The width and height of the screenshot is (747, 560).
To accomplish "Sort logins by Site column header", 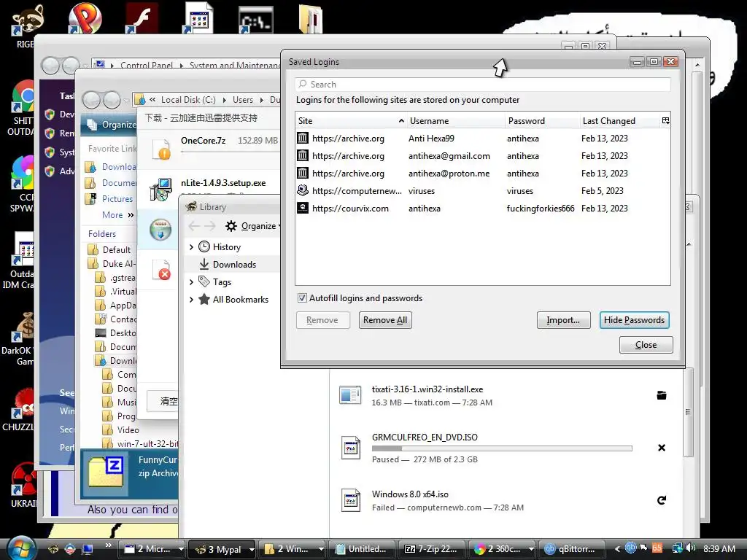I will 351,121.
